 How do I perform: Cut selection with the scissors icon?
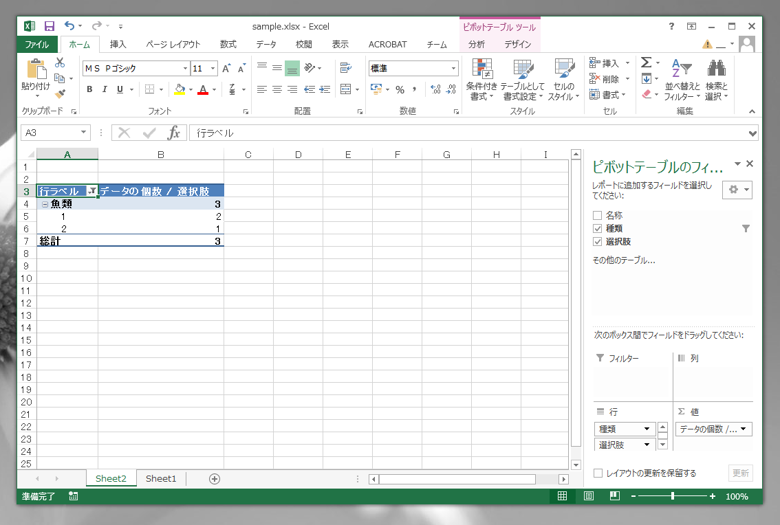(60, 63)
